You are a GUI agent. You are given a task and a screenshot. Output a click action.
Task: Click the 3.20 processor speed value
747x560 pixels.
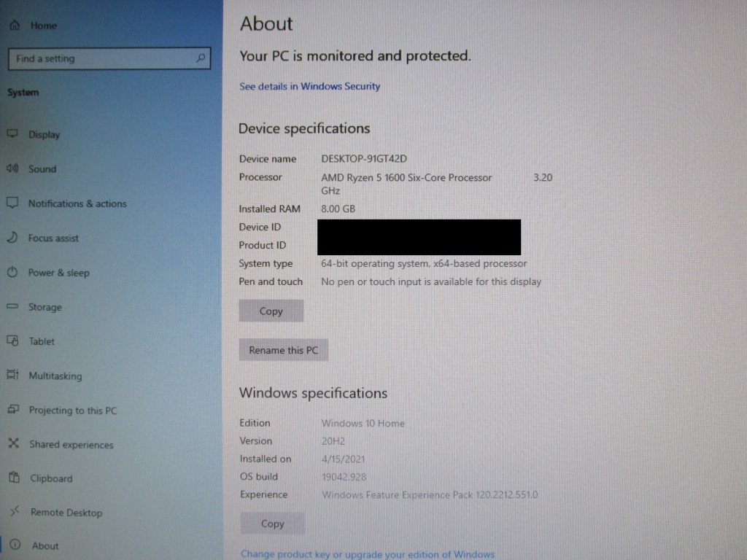[x=543, y=178]
